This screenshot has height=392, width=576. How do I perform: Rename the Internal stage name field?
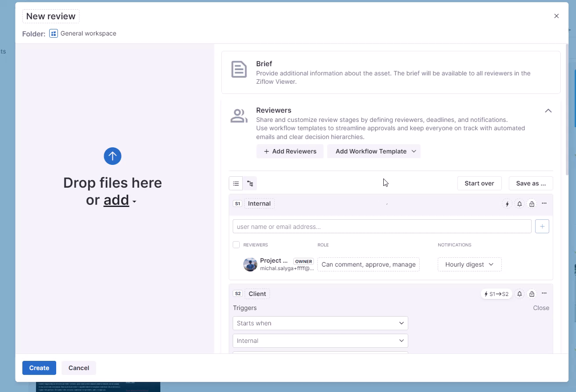pos(259,203)
